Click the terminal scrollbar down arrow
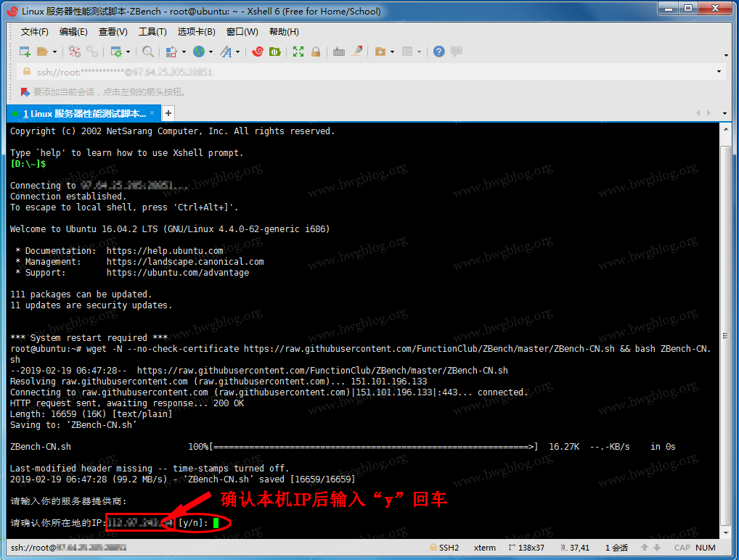The width and height of the screenshot is (739, 560). tap(726, 532)
